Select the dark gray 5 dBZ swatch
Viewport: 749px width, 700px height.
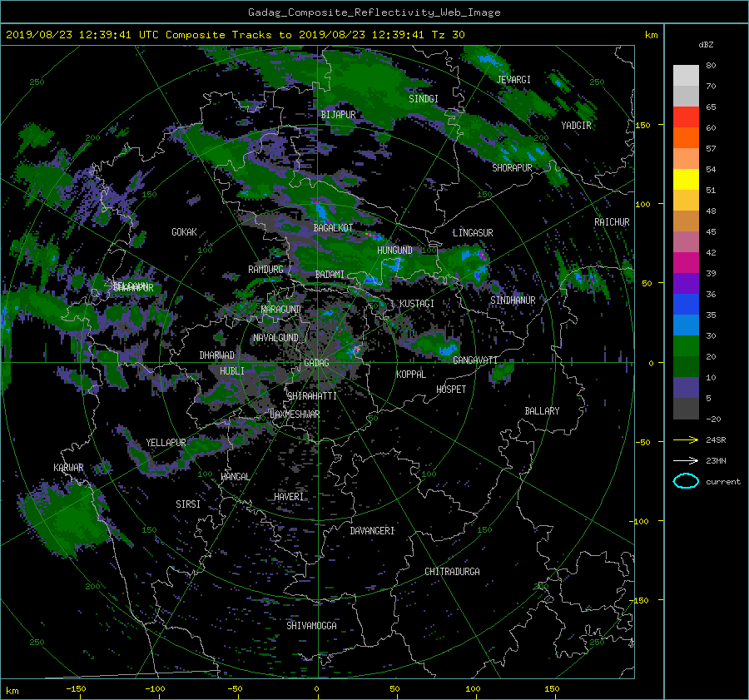686,409
